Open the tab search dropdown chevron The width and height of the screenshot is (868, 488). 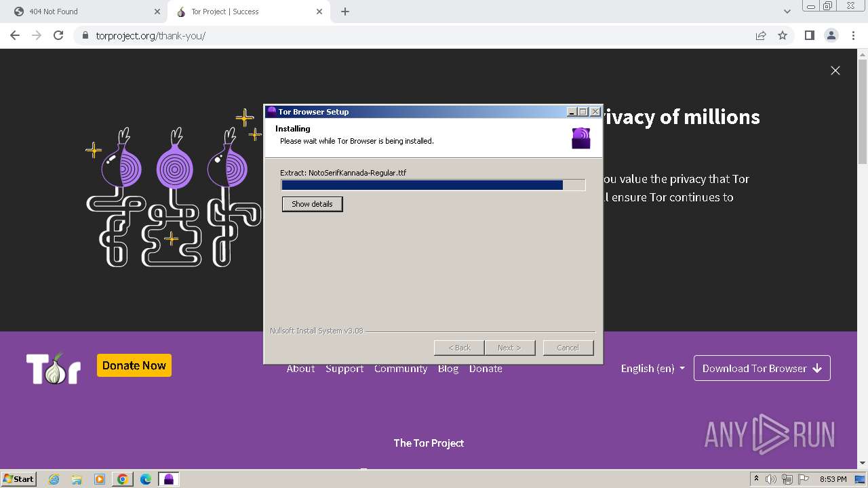[787, 12]
